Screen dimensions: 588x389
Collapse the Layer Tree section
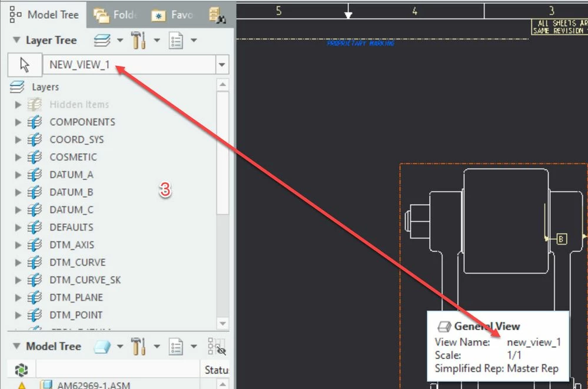point(16,40)
